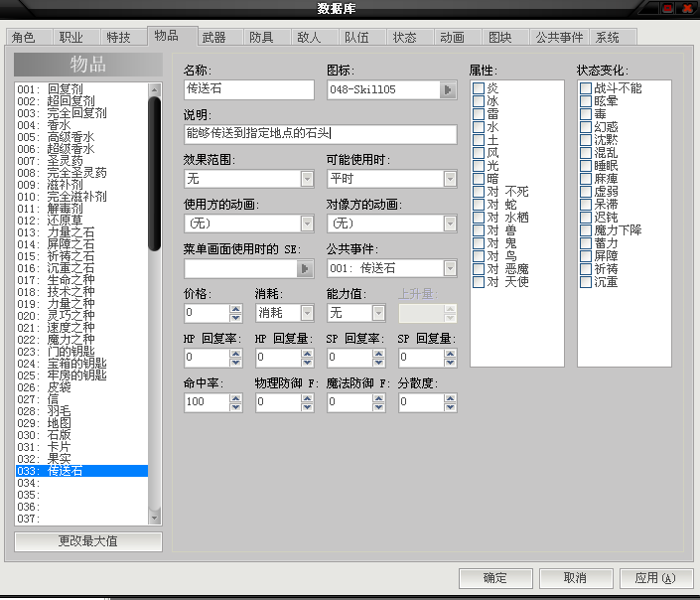This screenshot has width=700, height=600.
Task: Open the 使用方的动画 dropdown
Action: pyautogui.click(x=307, y=224)
